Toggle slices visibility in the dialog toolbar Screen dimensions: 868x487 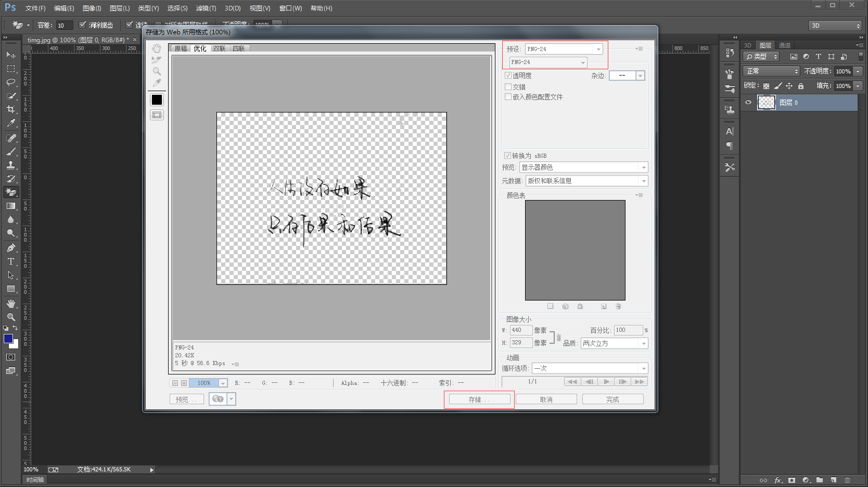pyautogui.click(x=157, y=115)
